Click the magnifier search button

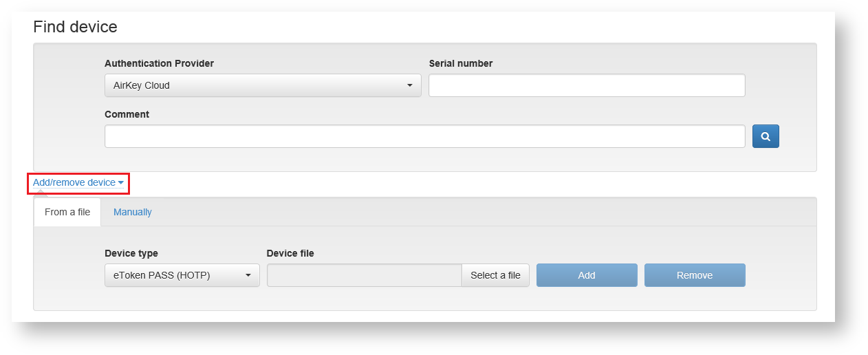pyautogui.click(x=766, y=136)
